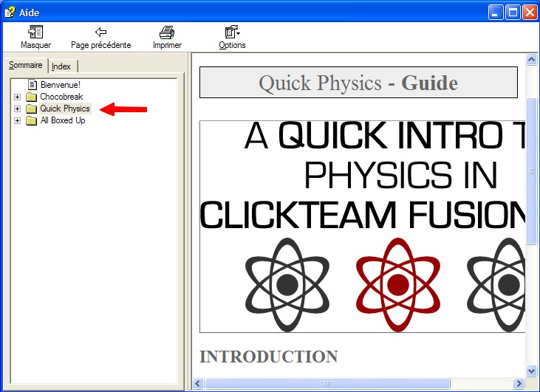This screenshot has width=540, height=392.
Task: Click the Imprimer printer icon
Action: (x=167, y=32)
